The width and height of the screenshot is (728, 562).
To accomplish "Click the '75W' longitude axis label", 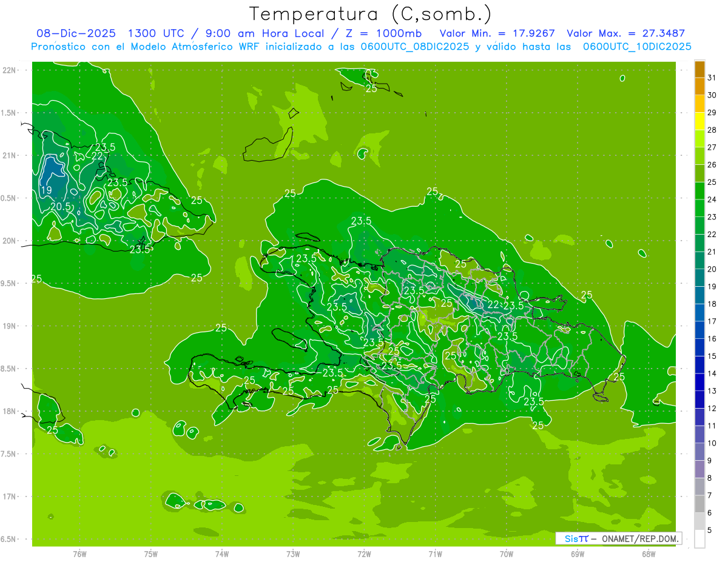I will click(151, 554).
